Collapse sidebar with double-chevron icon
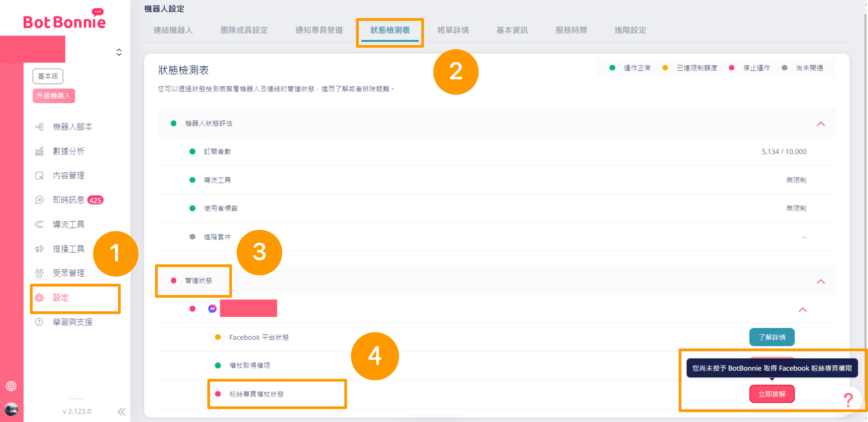This screenshot has height=422, width=868. 122,411
